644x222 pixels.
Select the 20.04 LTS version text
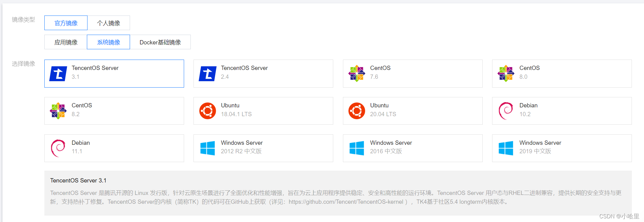(383, 114)
